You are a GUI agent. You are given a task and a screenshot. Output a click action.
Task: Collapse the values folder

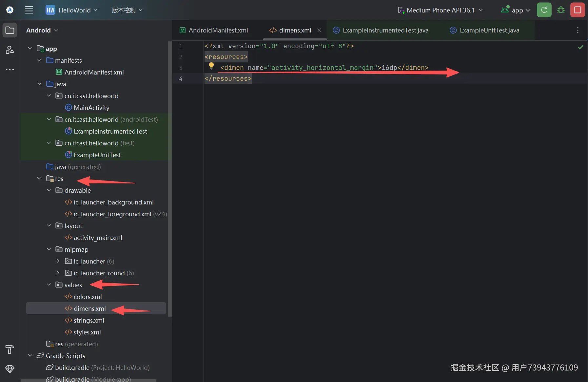49,285
